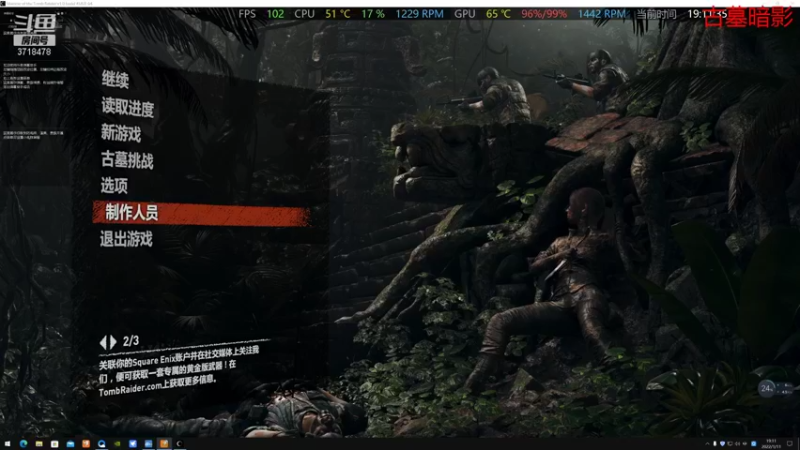Screen dimensions: 800x450
Task: Open the 选项 options menu
Action: [x=114, y=186]
